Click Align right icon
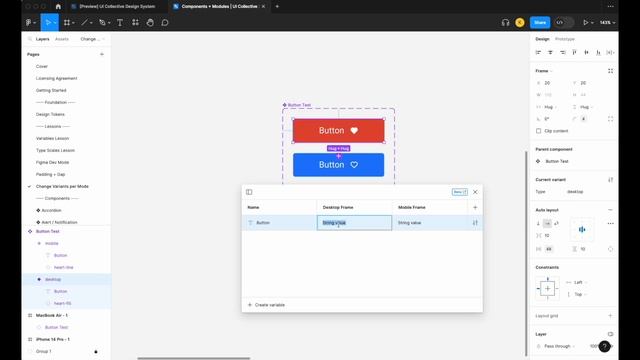Screen dimensions: 640x360 click(x=562, y=52)
